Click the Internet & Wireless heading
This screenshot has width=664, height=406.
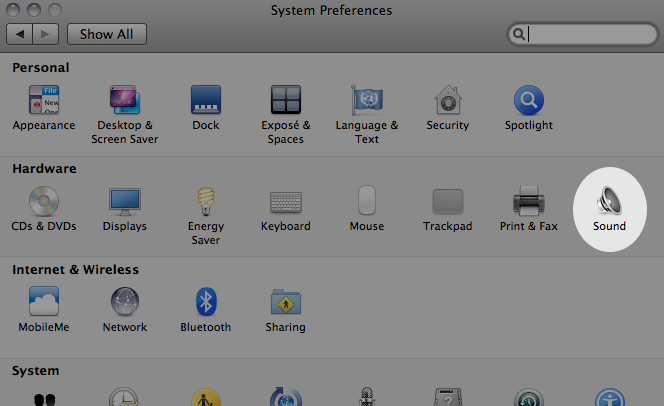coord(75,270)
